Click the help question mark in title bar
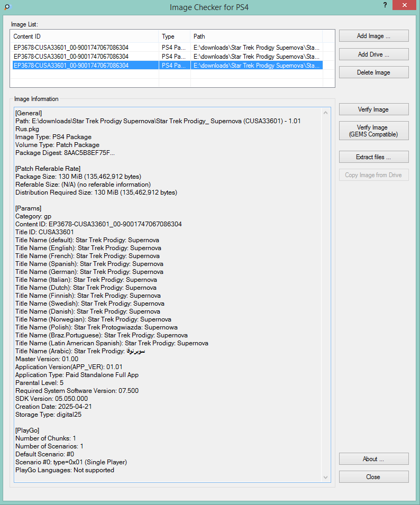This screenshot has width=420, height=505. [385, 5]
